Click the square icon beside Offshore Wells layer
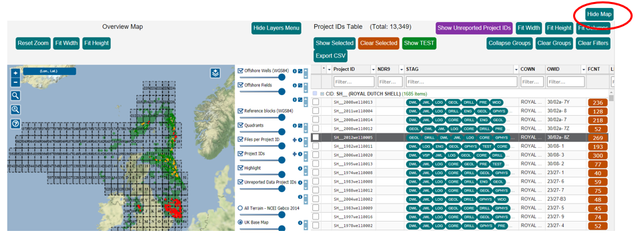This screenshot has width=644, height=249. click(x=300, y=71)
